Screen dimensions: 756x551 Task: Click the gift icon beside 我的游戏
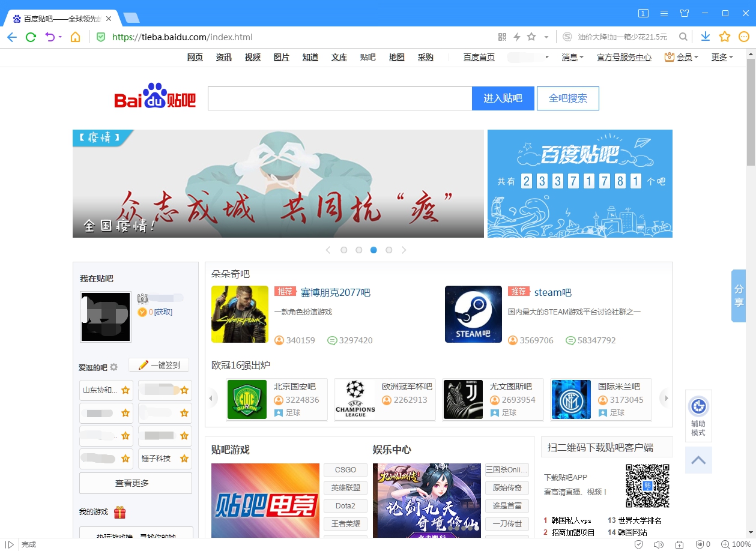click(x=120, y=512)
